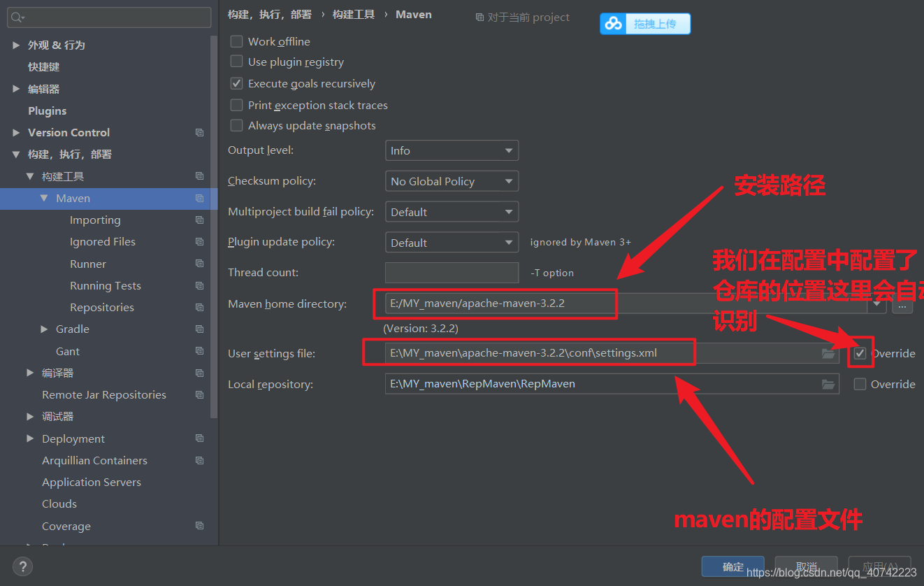Uncheck Execute goals recursively
Screen dimensions: 924x586
click(x=237, y=83)
